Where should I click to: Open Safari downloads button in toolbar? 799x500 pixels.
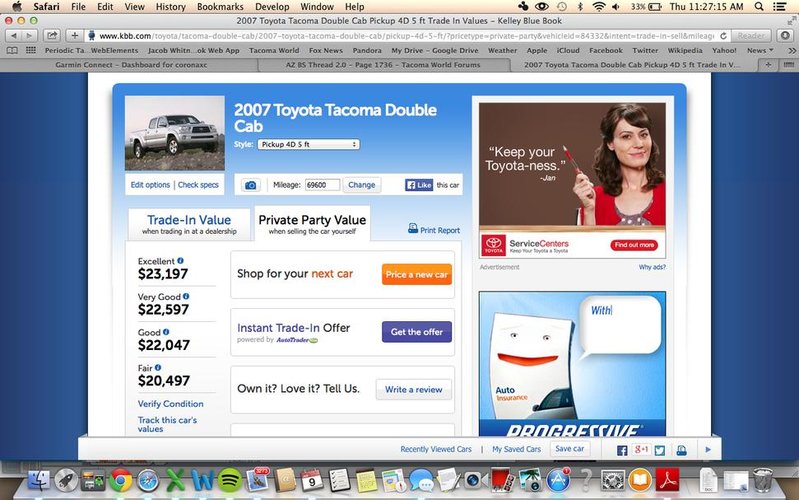coord(785,36)
